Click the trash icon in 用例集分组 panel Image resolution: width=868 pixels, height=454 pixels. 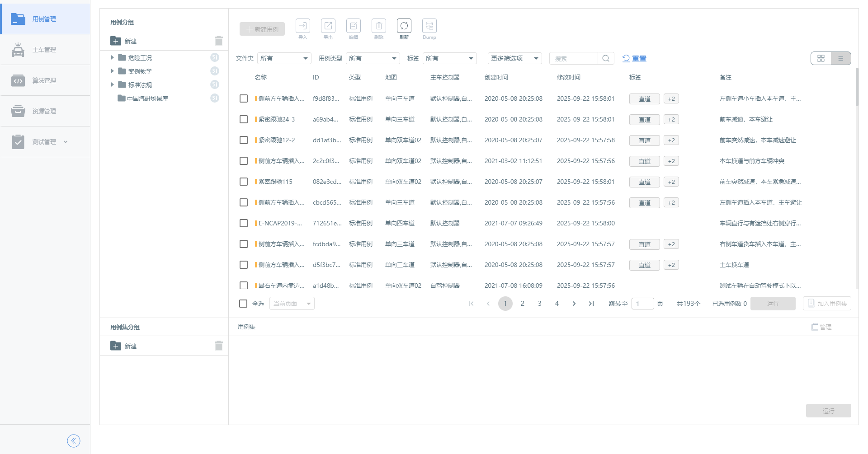pyautogui.click(x=219, y=346)
